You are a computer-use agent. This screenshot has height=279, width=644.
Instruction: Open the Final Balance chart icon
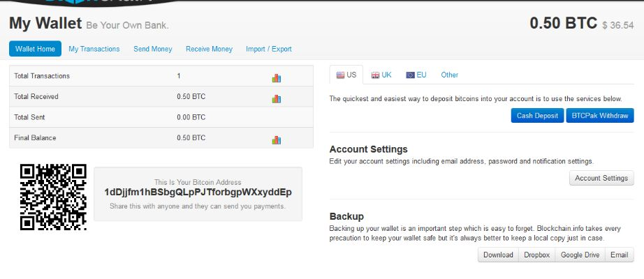click(x=276, y=139)
